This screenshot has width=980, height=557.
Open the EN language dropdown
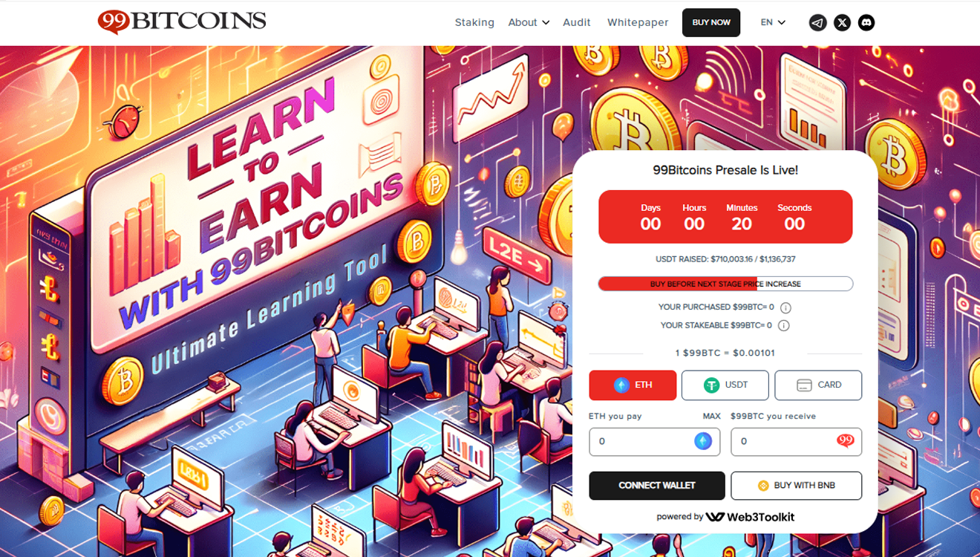(x=773, y=22)
